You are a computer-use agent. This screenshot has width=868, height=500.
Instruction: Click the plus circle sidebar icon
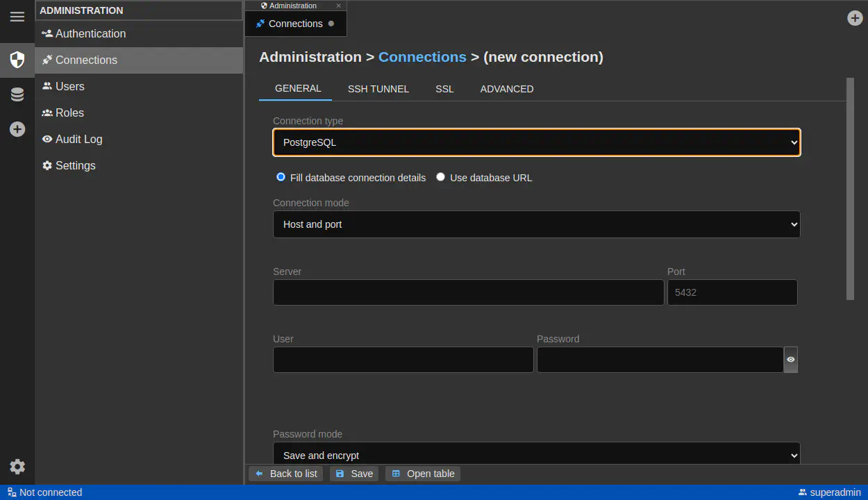[17, 129]
